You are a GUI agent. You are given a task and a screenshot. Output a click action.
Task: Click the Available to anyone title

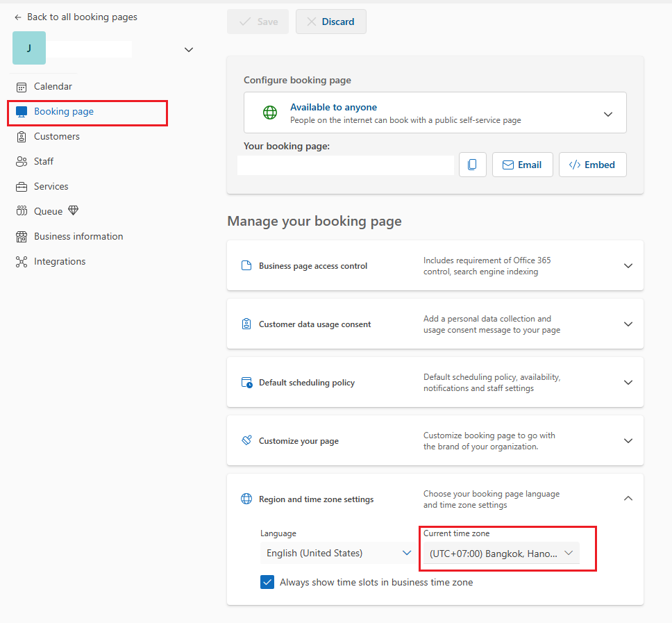333,107
